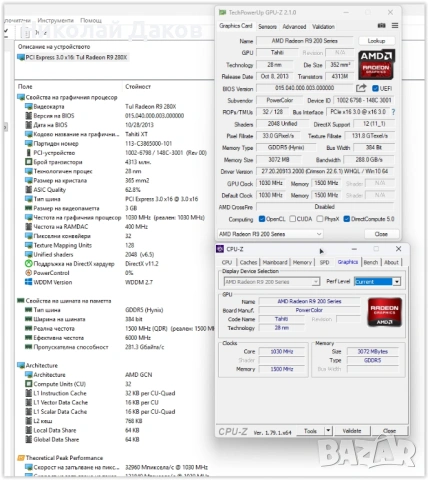428x480 pixels.
Task: Open the Display Device Selection dropdown in CPU-Z
Action: point(272,282)
